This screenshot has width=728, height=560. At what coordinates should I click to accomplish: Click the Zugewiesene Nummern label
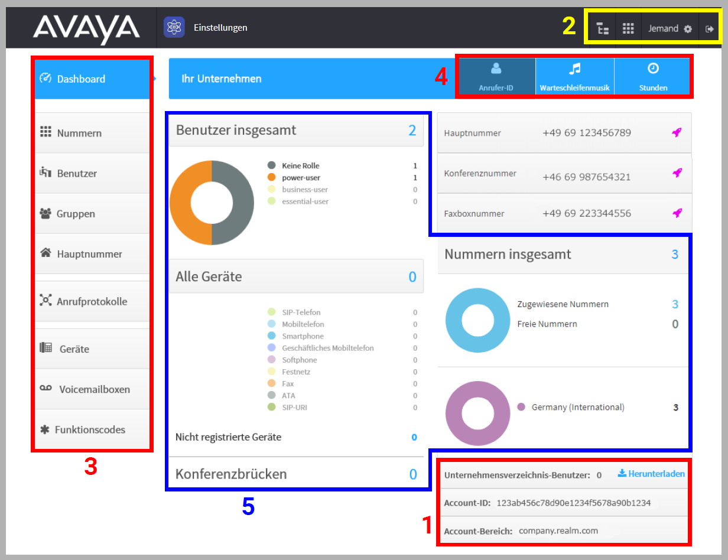(563, 304)
